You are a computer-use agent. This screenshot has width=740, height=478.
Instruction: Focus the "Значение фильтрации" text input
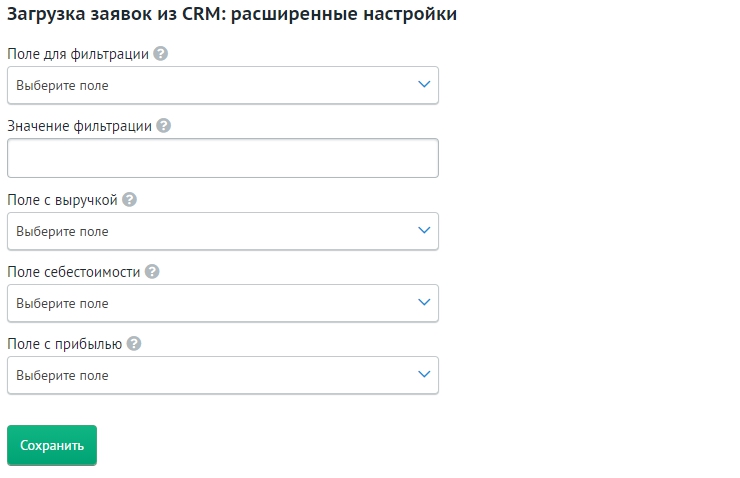pyautogui.click(x=222, y=158)
